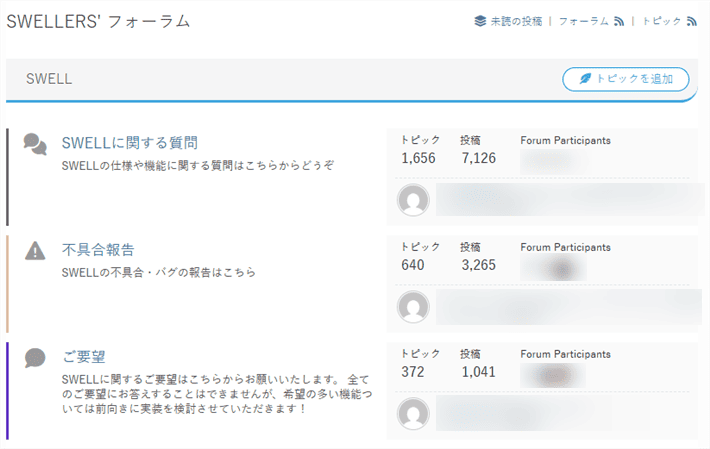
Task: Click the SWELL section heading
Action: point(49,79)
